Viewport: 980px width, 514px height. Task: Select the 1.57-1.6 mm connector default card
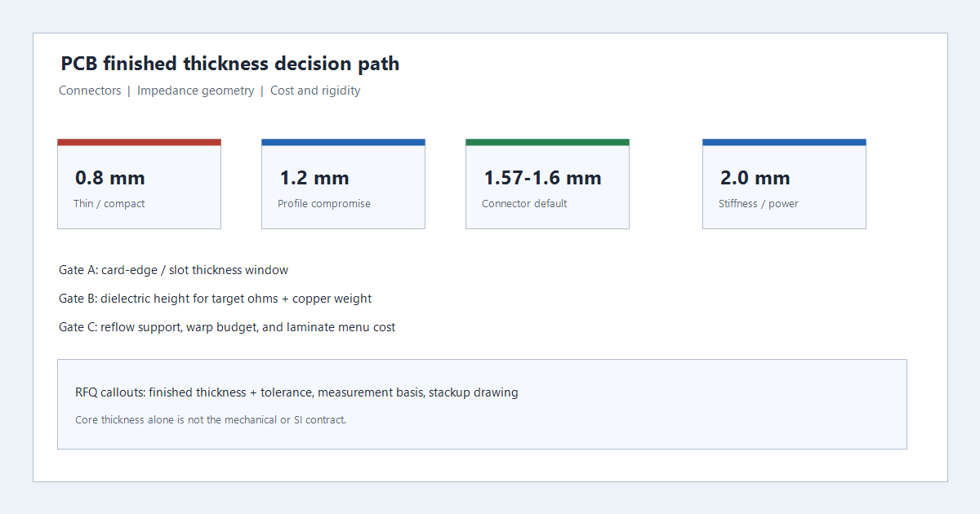tap(547, 184)
